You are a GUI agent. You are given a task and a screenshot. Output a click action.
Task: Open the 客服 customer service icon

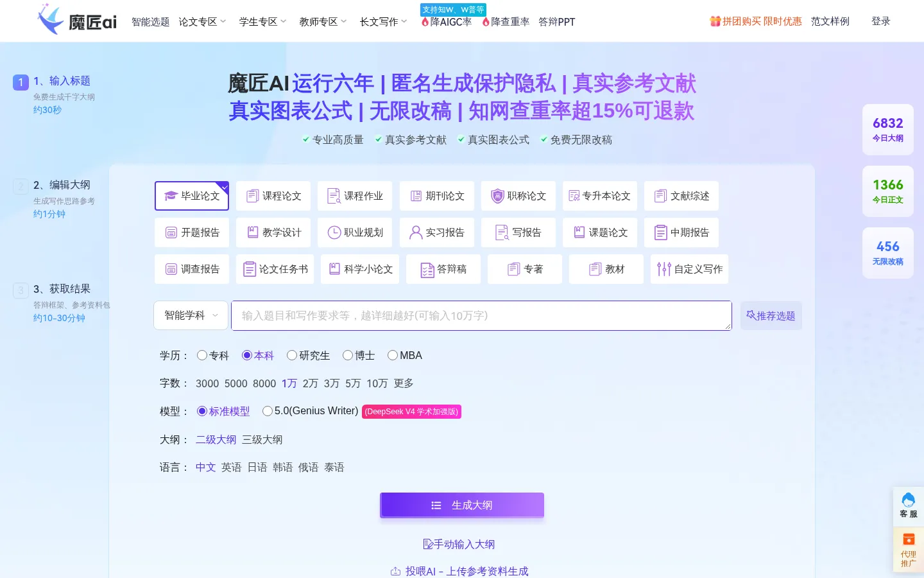pos(908,500)
